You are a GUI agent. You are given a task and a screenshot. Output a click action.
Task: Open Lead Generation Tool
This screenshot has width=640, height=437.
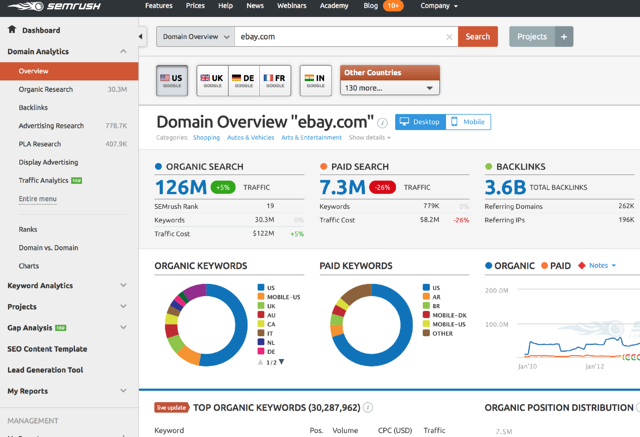(45, 370)
